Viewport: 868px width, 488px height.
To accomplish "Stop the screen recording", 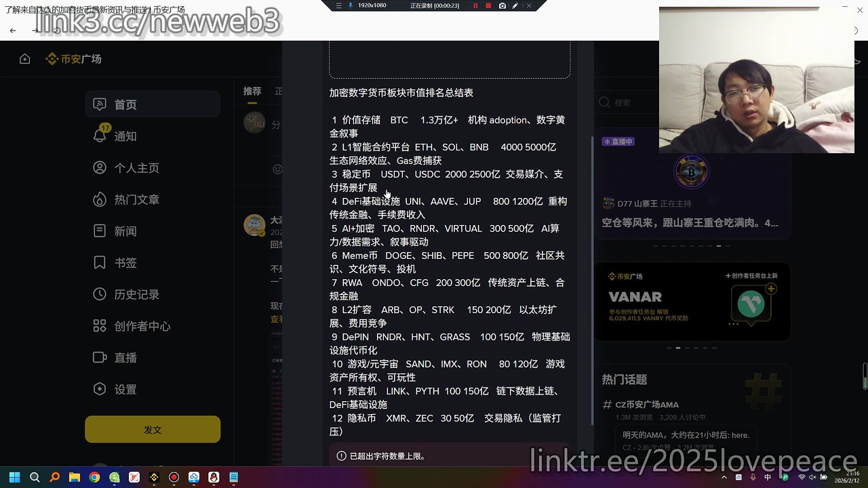I will [x=488, y=5].
